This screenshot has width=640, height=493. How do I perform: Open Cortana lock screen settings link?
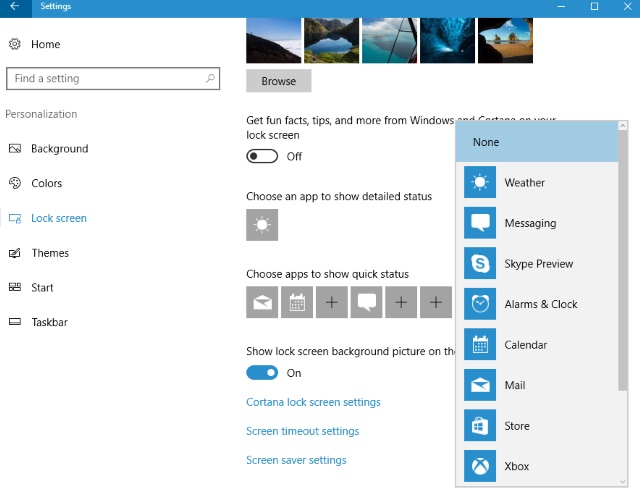coord(313,402)
